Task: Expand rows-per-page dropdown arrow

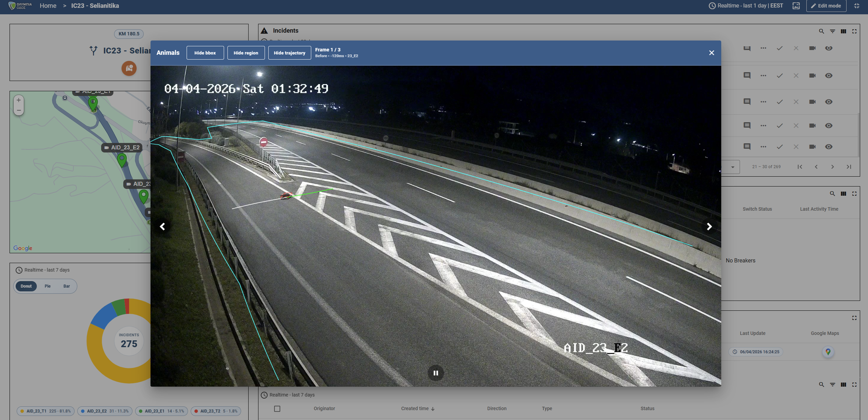Action: pyautogui.click(x=732, y=167)
